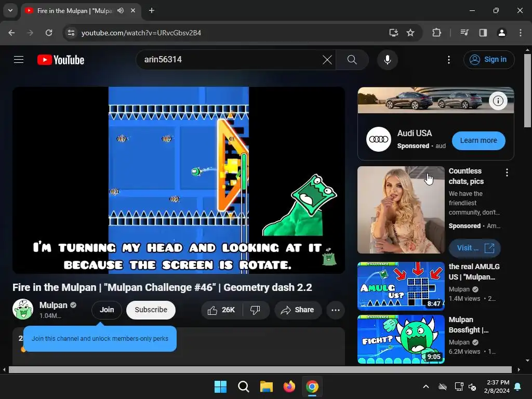Open sponsored ad thumbnail with woman
This screenshot has width=532, height=399.
(401, 210)
